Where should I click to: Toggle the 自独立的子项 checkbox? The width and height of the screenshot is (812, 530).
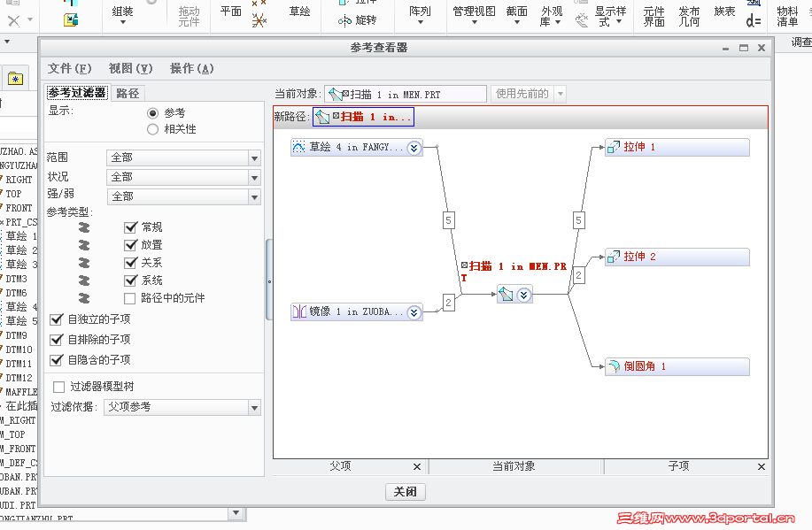[57, 319]
